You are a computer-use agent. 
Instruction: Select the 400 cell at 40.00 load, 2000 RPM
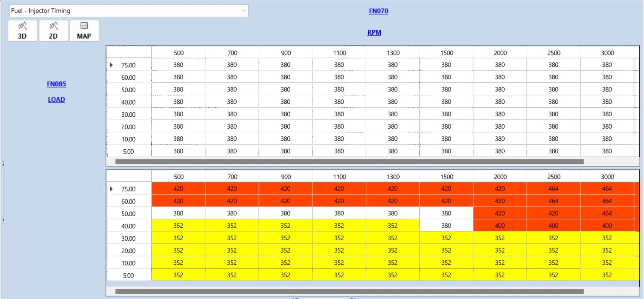(500, 226)
